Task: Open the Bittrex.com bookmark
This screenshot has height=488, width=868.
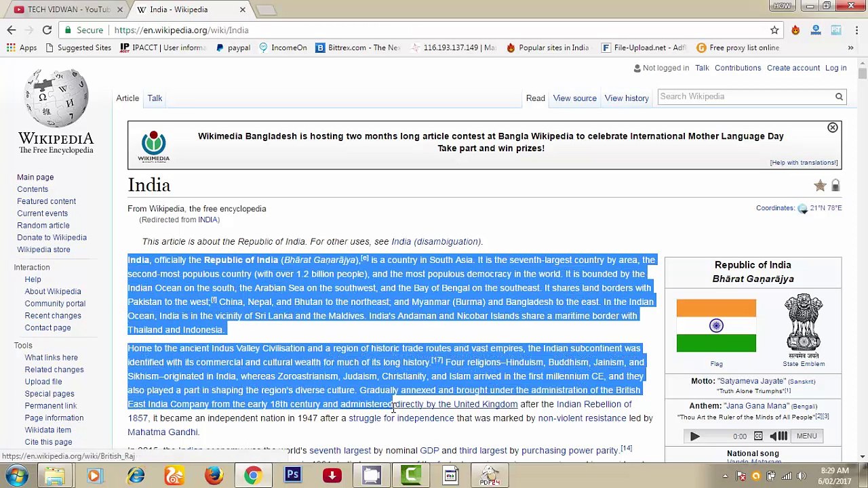Action: point(358,47)
